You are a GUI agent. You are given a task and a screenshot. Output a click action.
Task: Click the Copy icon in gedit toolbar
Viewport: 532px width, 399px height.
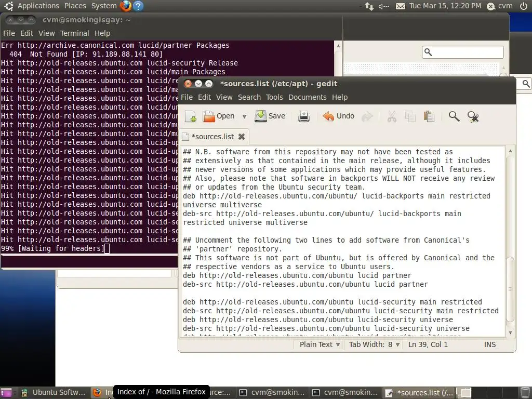click(410, 116)
